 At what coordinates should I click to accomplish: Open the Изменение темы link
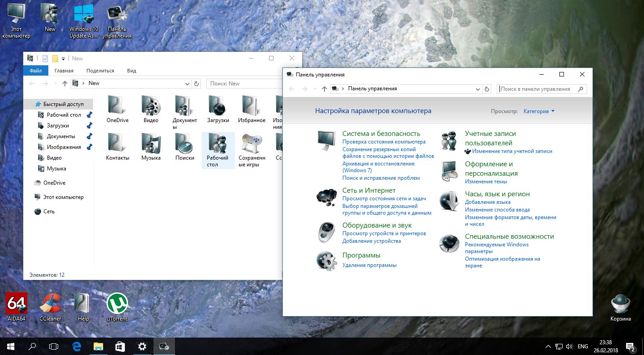pos(486,182)
